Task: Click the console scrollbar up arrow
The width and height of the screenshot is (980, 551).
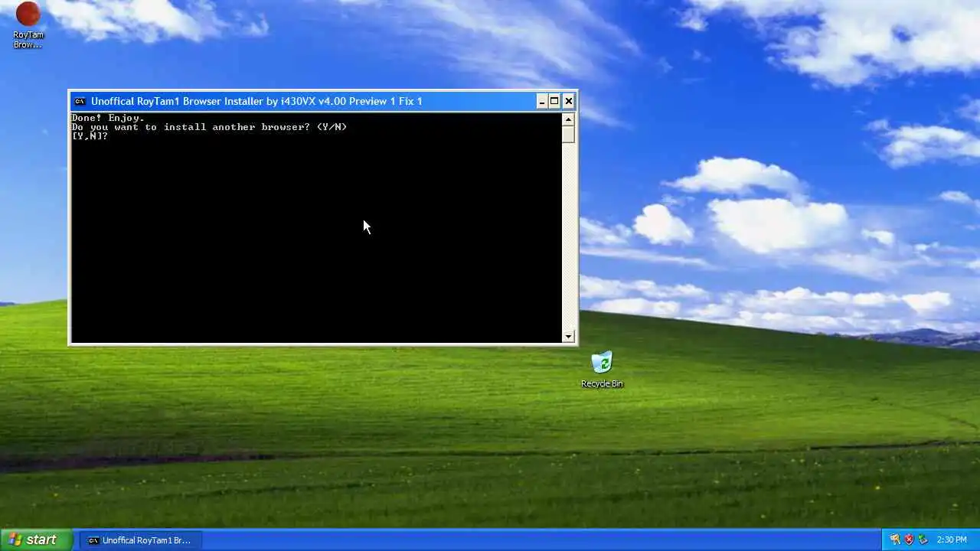Action: [x=568, y=119]
